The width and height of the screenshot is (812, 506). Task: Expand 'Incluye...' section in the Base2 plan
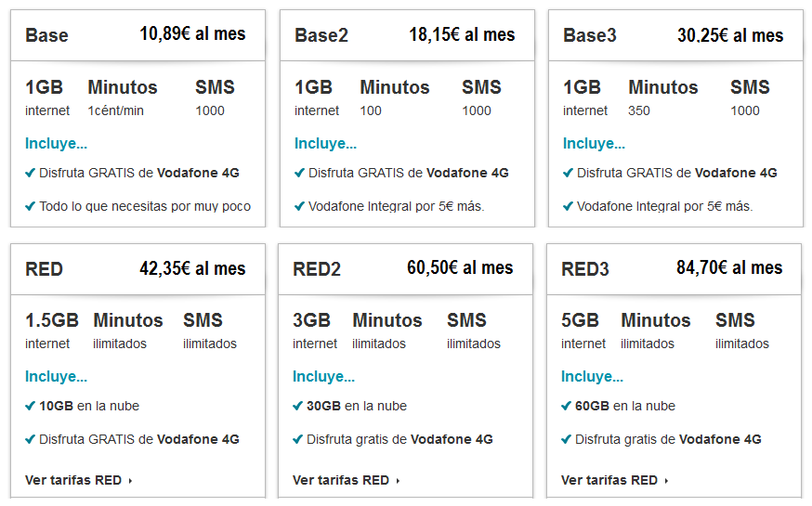[325, 144]
